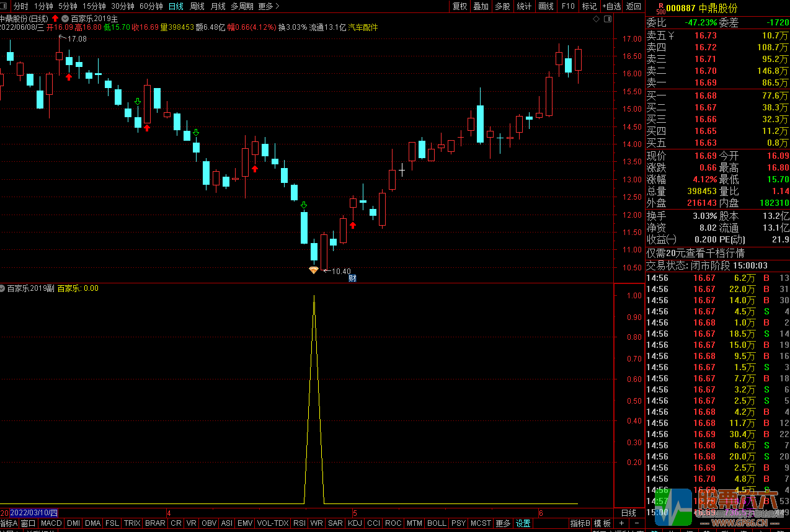
Task: Open the 多周期 multi-period view
Action: pyautogui.click(x=242, y=6)
